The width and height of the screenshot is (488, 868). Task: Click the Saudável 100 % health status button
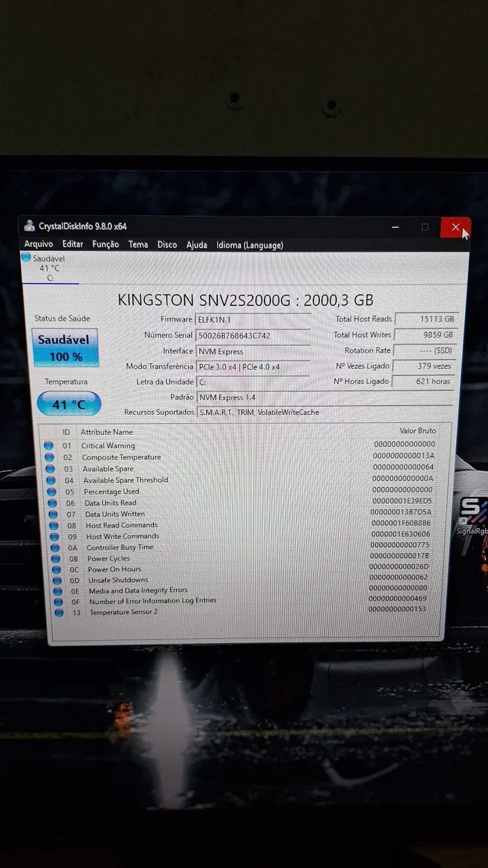pos(66,348)
